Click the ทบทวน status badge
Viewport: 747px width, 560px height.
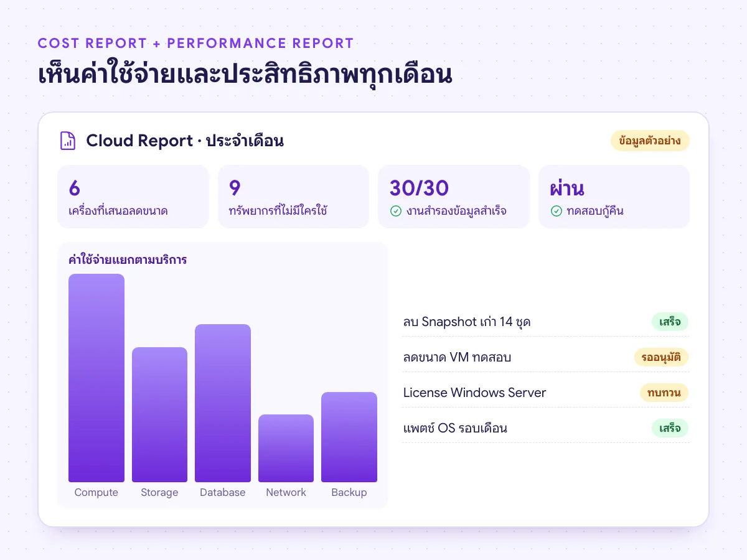(664, 393)
